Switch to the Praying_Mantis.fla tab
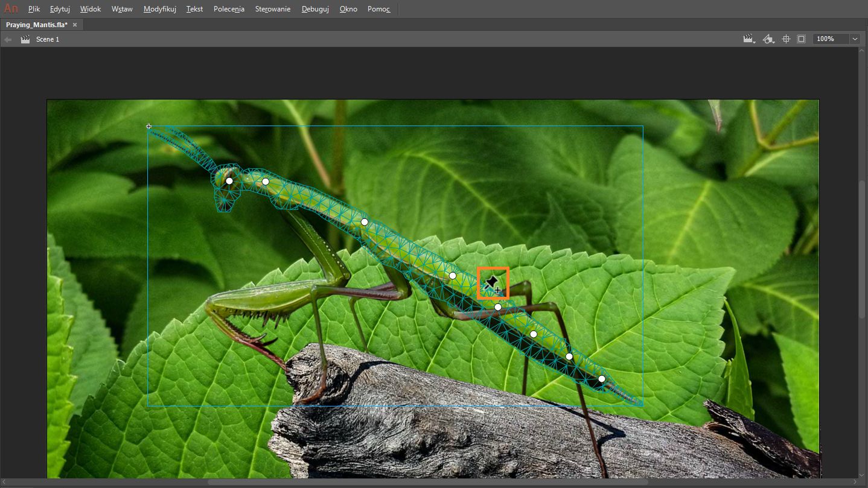The image size is (868, 488). point(36,25)
